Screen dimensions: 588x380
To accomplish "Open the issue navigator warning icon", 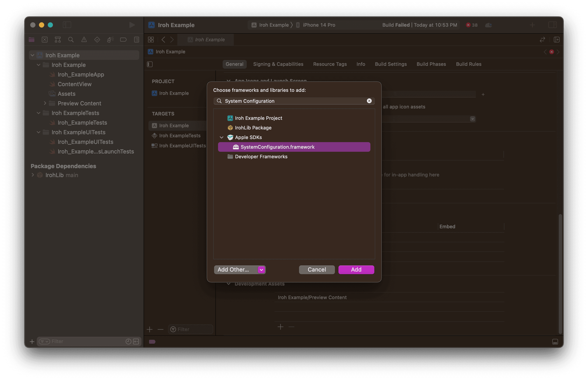I will 84,40.
